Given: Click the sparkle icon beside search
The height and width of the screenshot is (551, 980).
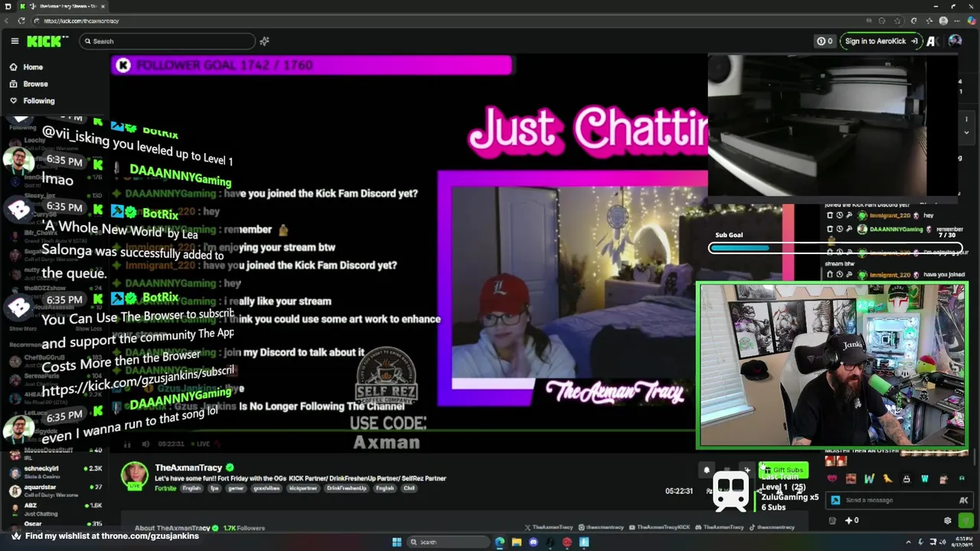Looking at the screenshot, I should pos(264,41).
